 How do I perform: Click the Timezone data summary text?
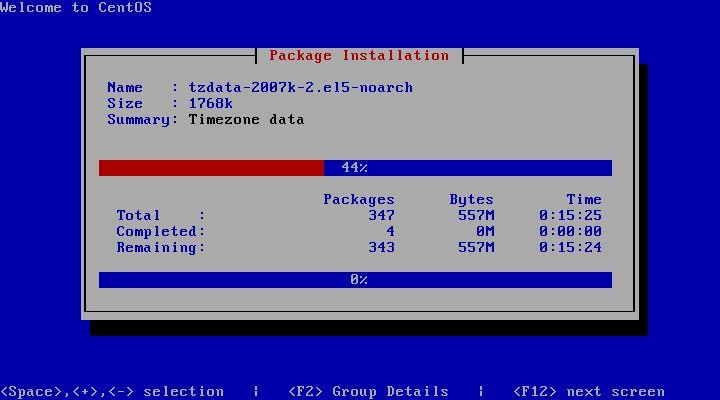[247, 119]
